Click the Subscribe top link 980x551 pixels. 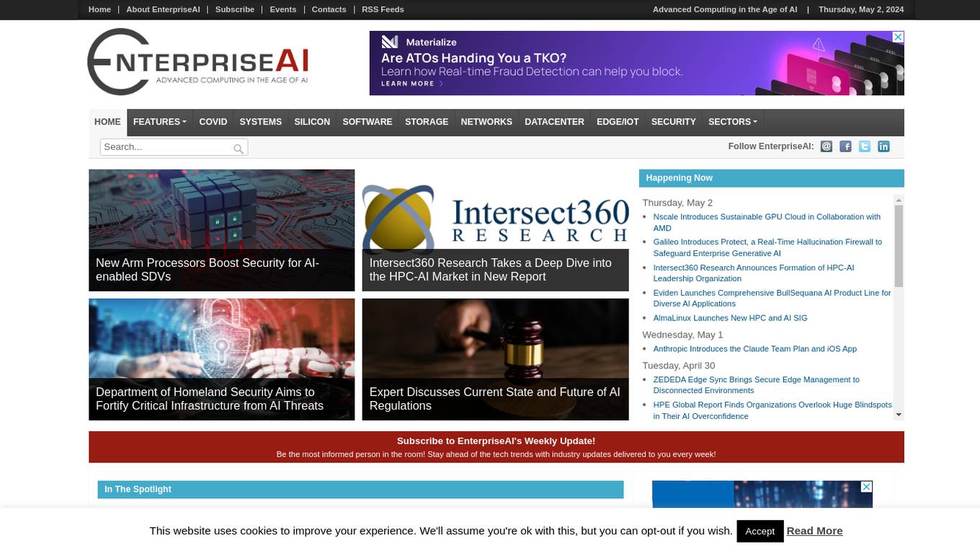pos(235,9)
